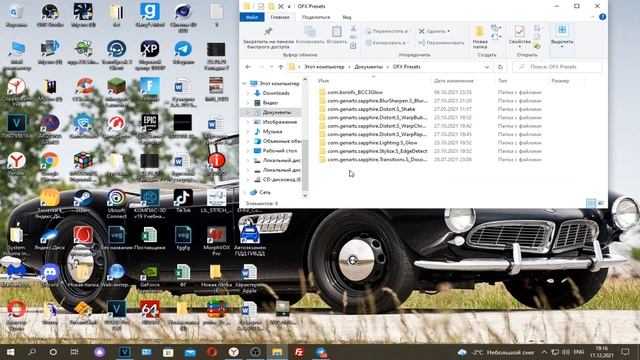640x360 pixels.
Task: Open the Explorer help question mark icon
Action: point(602,17)
